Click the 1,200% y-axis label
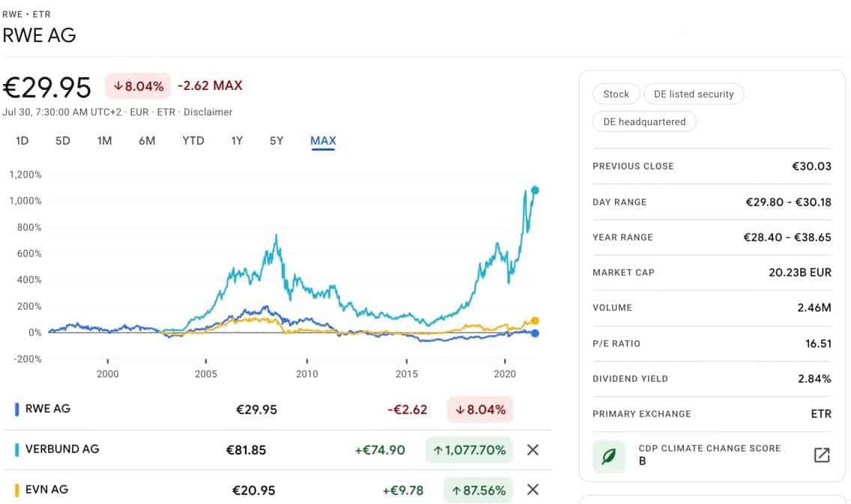851x504 pixels. pos(25,174)
